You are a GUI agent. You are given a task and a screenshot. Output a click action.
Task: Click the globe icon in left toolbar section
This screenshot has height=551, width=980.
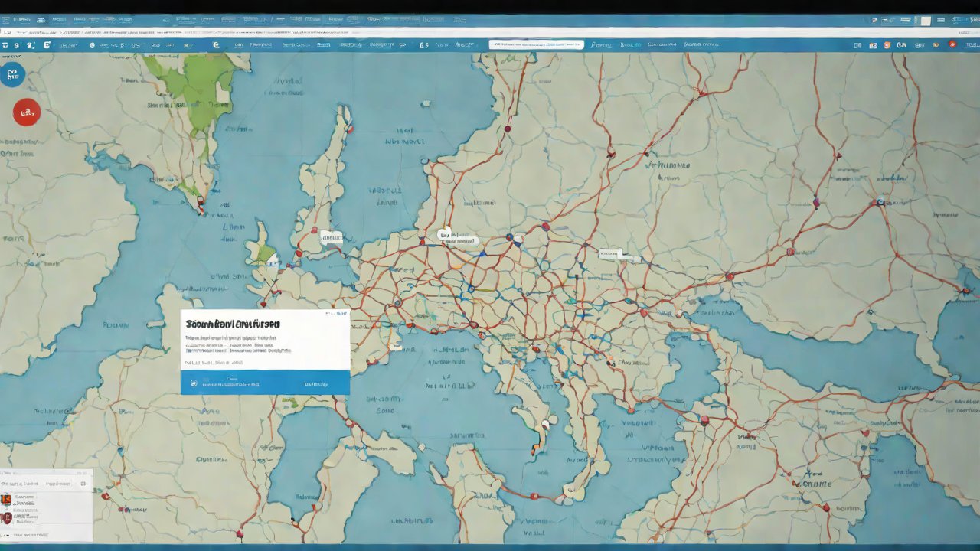(x=92, y=45)
